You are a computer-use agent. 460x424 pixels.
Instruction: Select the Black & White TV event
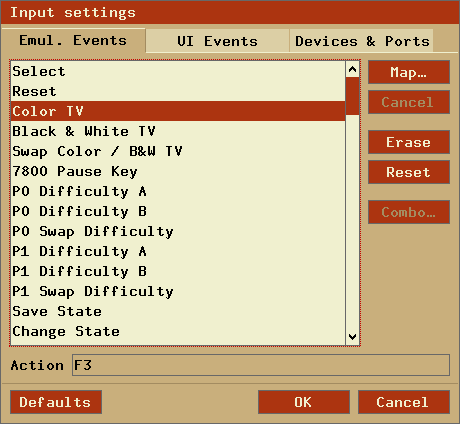178,131
